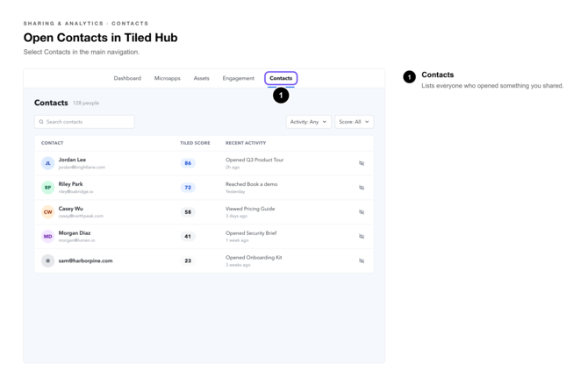
Task: Hide the Morgan Diaz contact
Action: pos(362,237)
